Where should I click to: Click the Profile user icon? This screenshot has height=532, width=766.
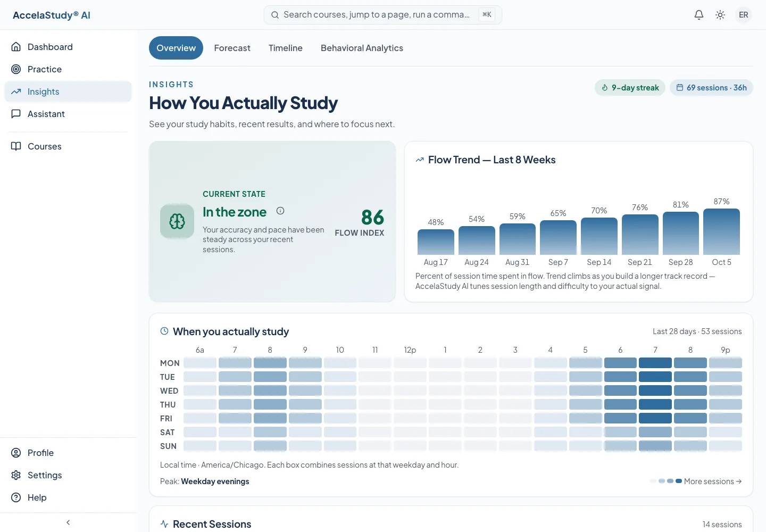point(16,453)
